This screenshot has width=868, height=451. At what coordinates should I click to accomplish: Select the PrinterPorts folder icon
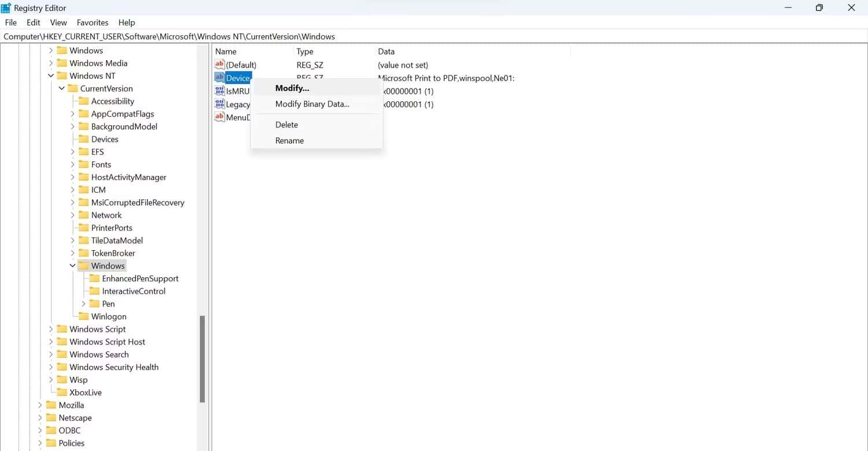click(x=83, y=228)
